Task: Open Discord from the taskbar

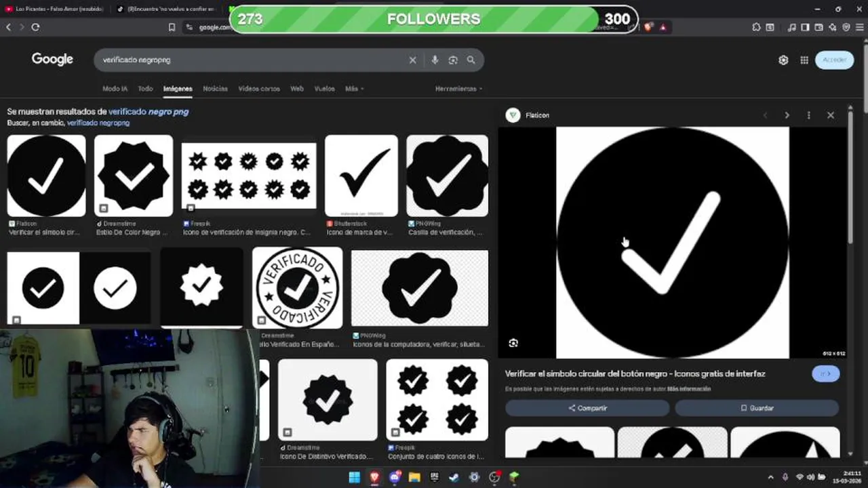Action: pyautogui.click(x=395, y=477)
